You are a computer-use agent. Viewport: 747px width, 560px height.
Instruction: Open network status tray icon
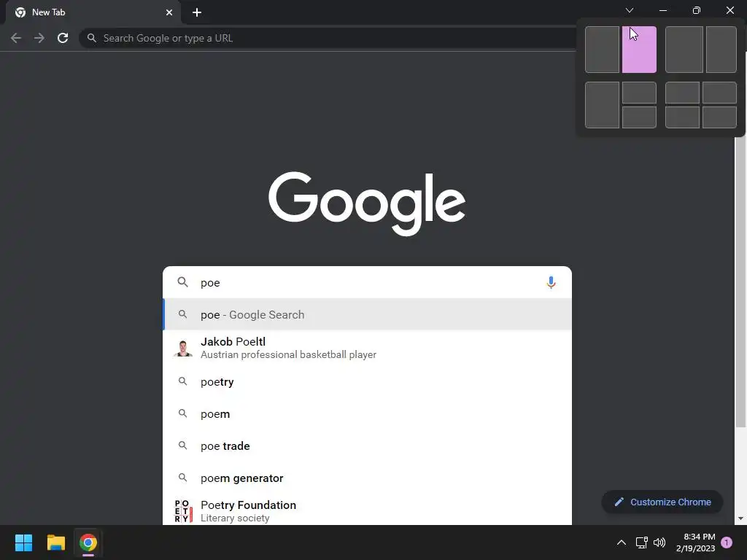click(x=642, y=542)
